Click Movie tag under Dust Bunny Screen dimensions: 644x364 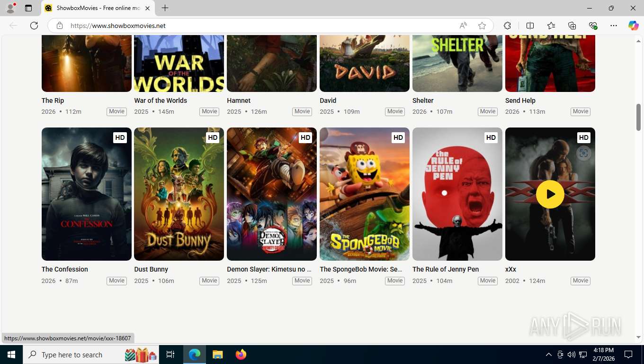(x=209, y=281)
